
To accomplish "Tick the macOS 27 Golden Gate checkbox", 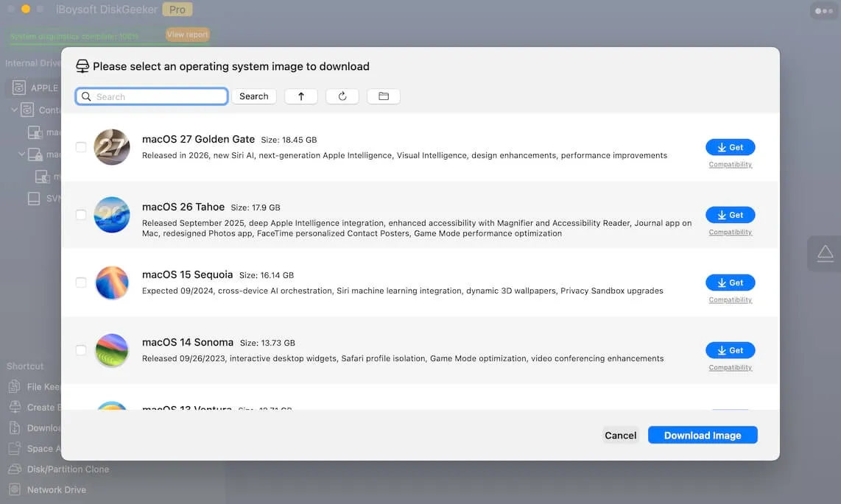I will (81, 147).
